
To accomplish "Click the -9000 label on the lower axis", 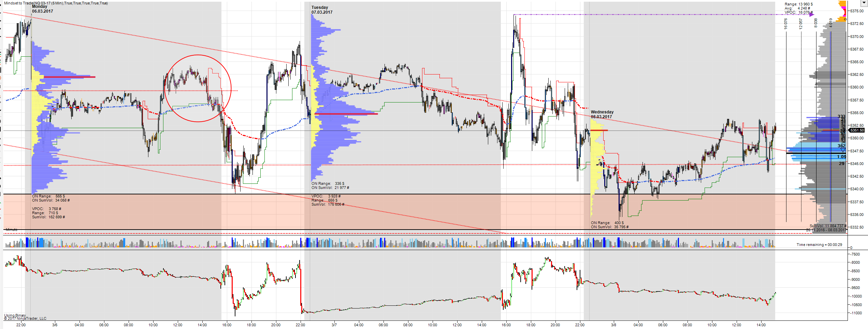I will pyautogui.click(x=855, y=279).
